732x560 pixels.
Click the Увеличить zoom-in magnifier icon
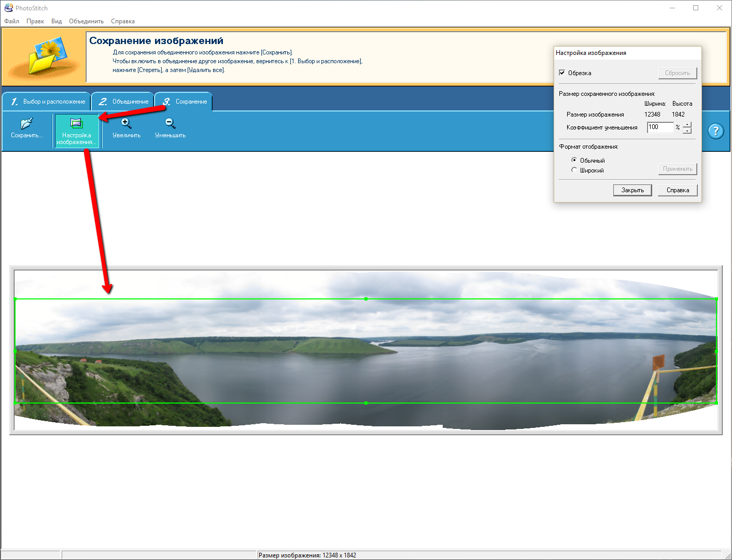coord(126,124)
